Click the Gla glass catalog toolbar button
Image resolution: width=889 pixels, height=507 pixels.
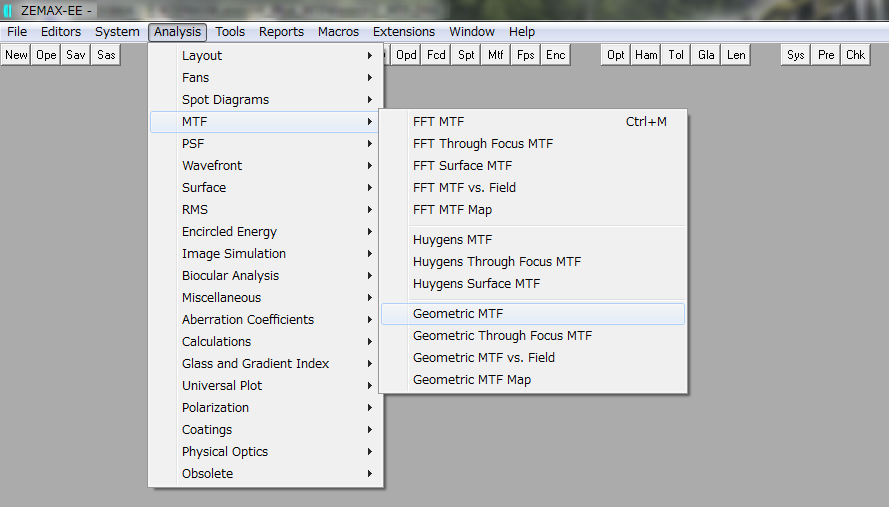point(706,55)
